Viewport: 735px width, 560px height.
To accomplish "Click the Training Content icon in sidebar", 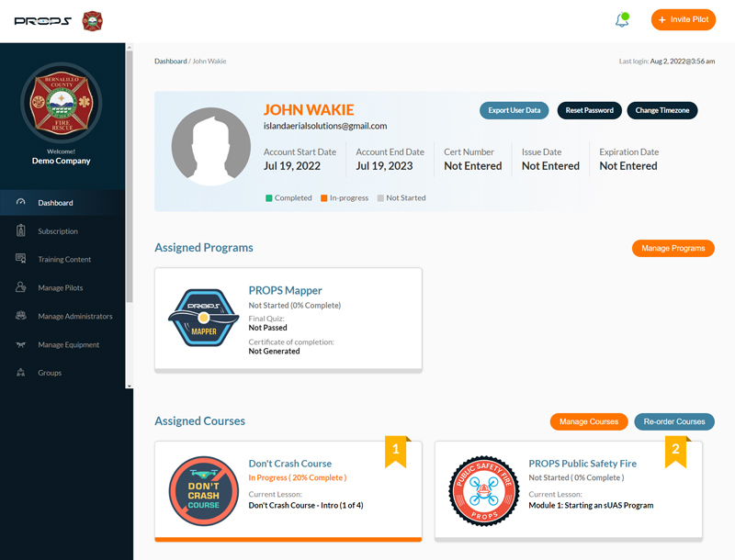I will coord(21,260).
